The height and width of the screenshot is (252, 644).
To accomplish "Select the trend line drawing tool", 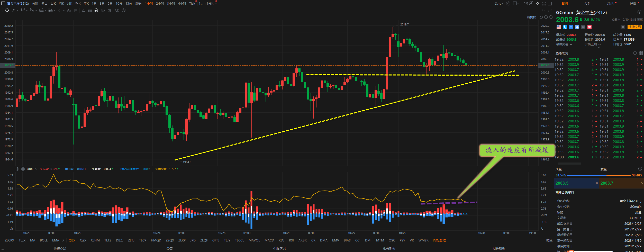I will pos(13,10).
